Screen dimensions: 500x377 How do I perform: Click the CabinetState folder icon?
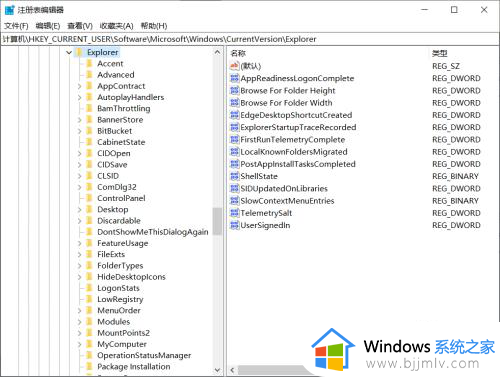point(89,142)
